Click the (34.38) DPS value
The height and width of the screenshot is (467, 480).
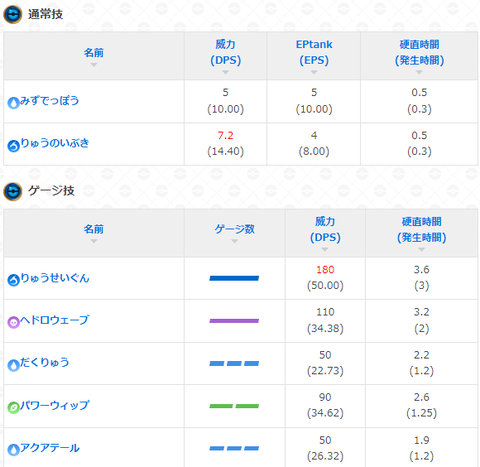(325, 328)
